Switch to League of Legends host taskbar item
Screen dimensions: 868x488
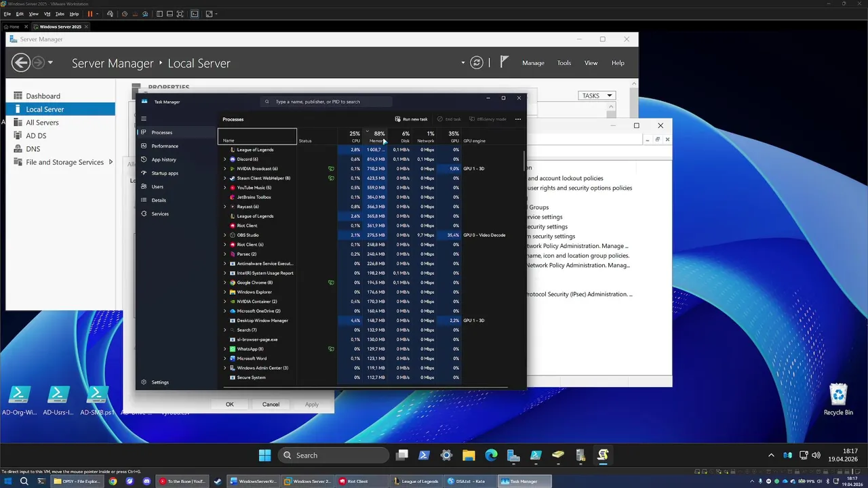417,481
